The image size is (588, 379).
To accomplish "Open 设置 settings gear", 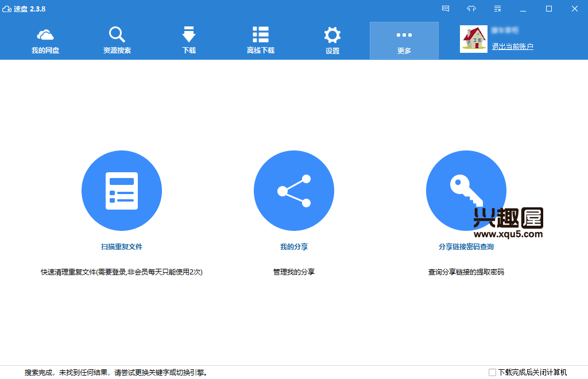I will pyautogui.click(x=332, y=40).
